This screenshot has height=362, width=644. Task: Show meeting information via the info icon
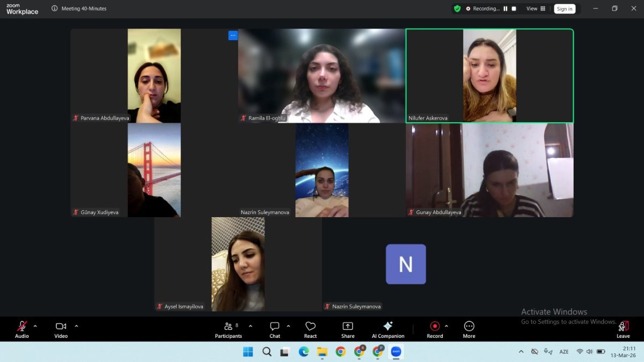coord(54,9)
